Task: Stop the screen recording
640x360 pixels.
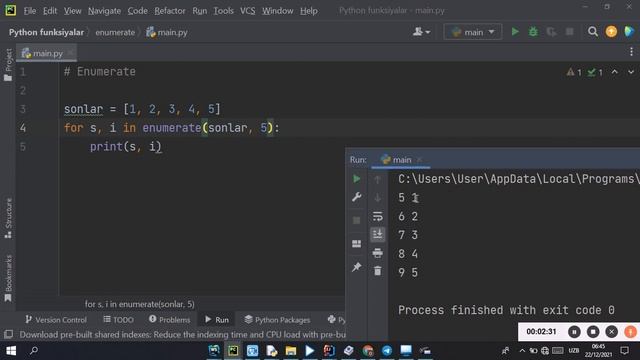Action: 593,332
